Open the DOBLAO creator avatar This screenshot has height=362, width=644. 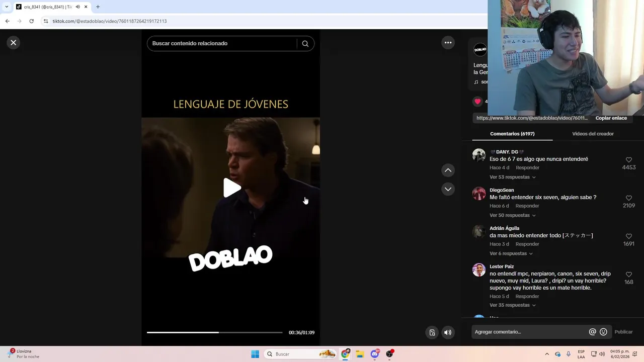click(480, 49)
